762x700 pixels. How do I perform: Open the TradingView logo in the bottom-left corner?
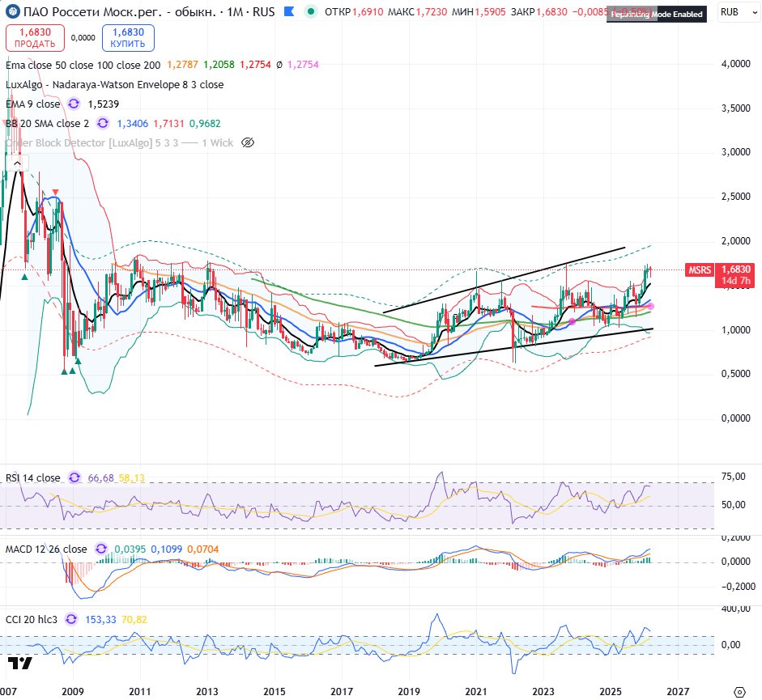click(x=20, y=664)
